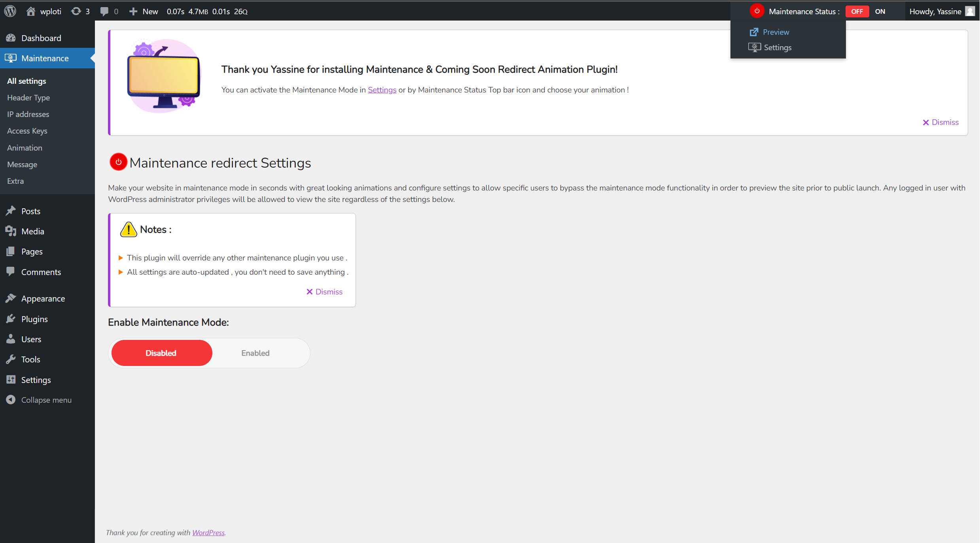Click the WordPress logo in admin bar
Viewport: 980px width, 543px height.
[x=10, y=11]
